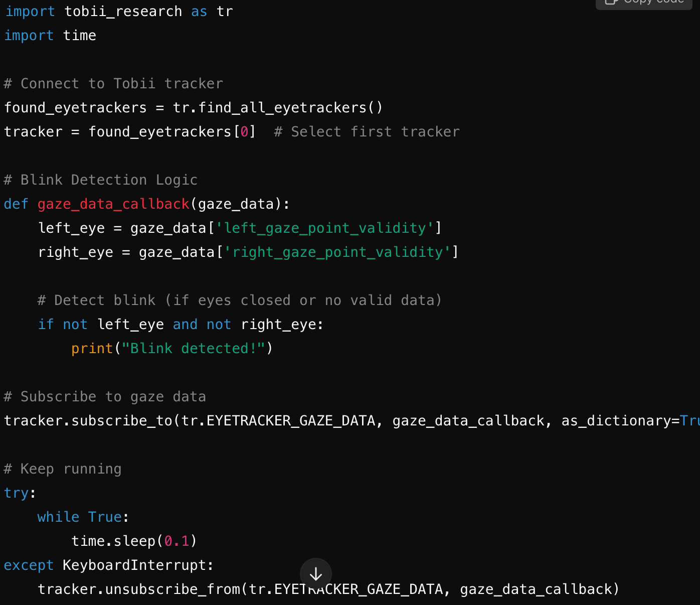Click 'import tobii_research as tr' line

(119, 12)
